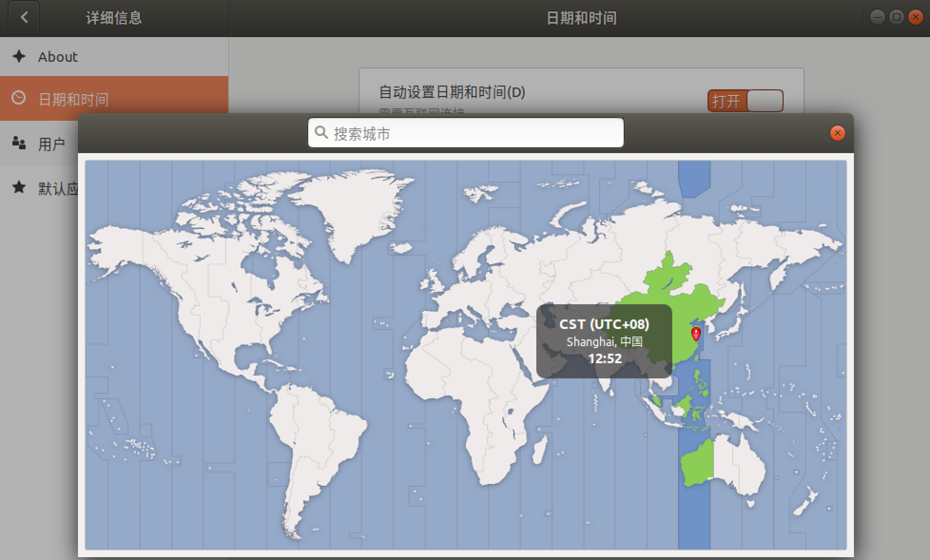Click the red location pin on map
This screenshot has width=930, height=560.
(696, 333)
